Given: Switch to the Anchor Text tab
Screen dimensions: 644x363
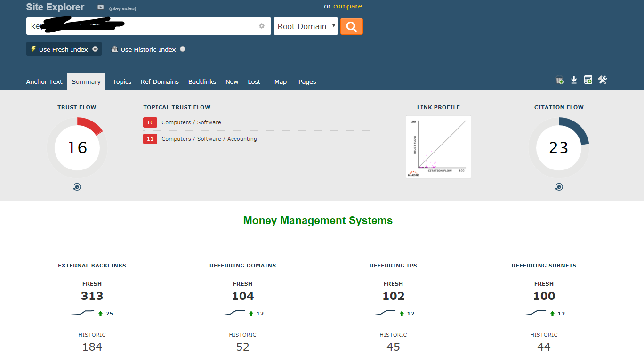Looking at the screenshot, I should (x=44, y=81).
